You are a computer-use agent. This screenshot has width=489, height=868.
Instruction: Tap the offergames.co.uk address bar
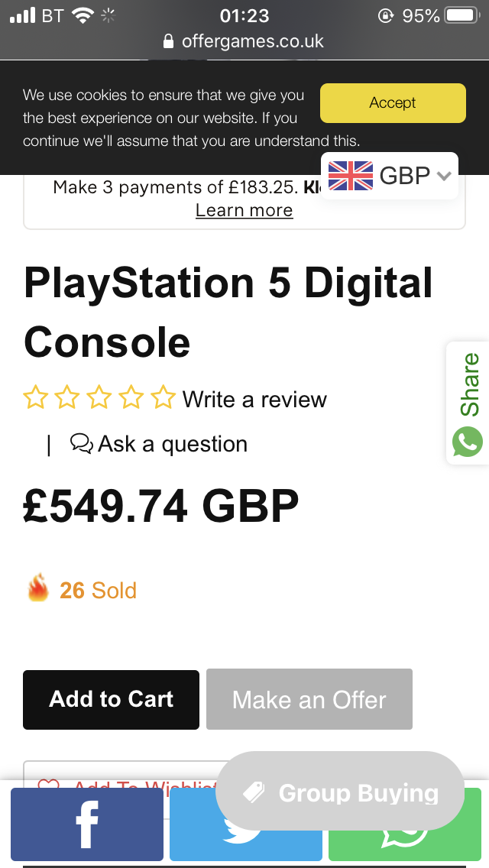[244, 41]
